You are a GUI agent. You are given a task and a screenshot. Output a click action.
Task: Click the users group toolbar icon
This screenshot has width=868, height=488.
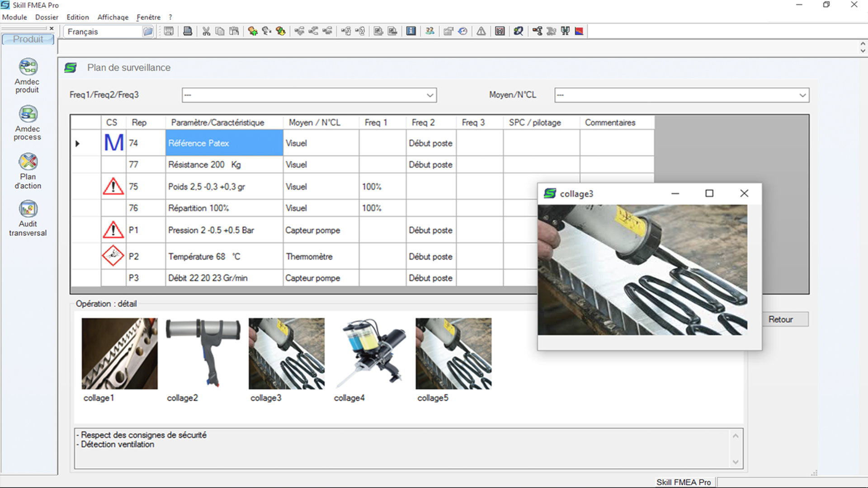pyautogui.click(x=430, y=31)
